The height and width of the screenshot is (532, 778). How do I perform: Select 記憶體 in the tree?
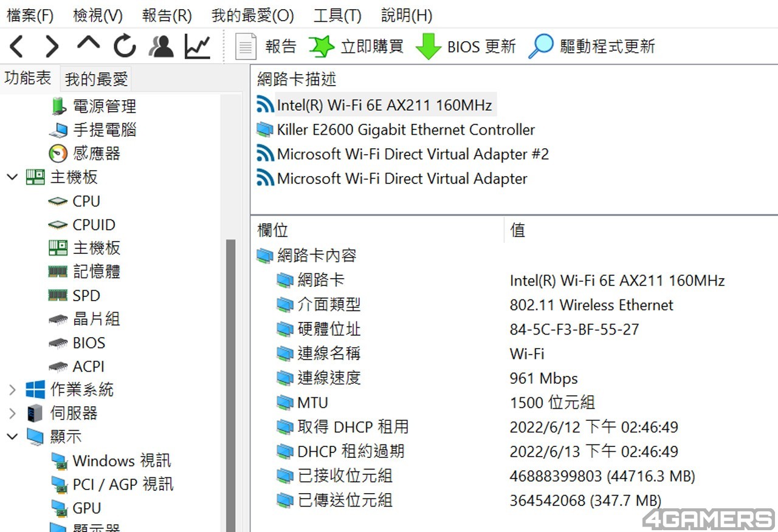pos(97,271)
